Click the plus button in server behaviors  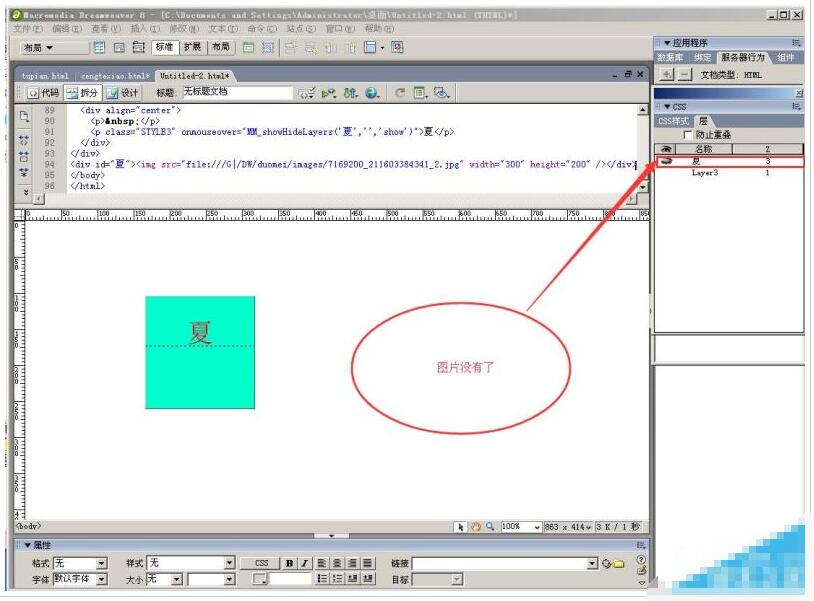(x=667, y=74)
